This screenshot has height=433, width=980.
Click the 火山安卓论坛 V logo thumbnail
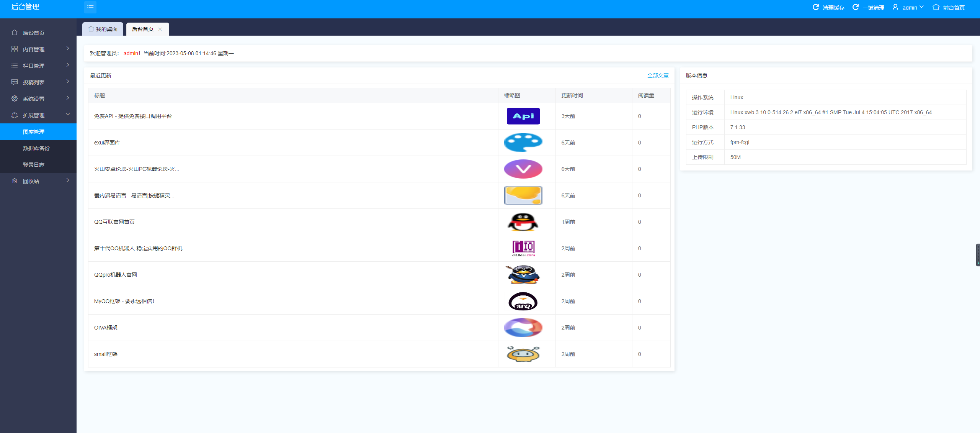[x=523, y=169]
